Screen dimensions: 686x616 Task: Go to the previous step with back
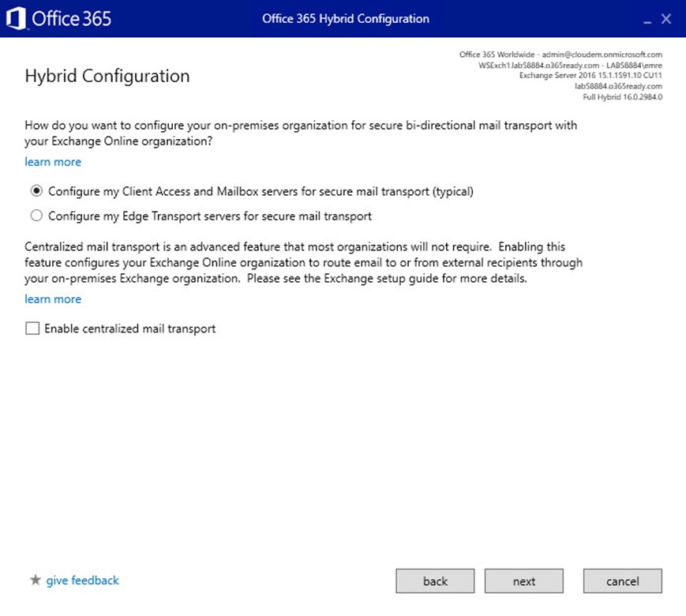435,581
